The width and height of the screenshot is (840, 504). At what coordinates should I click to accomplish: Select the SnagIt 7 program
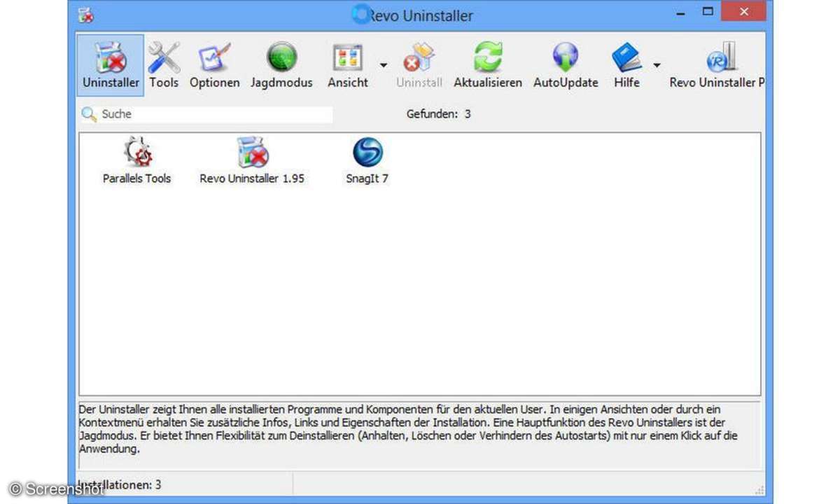367,161
